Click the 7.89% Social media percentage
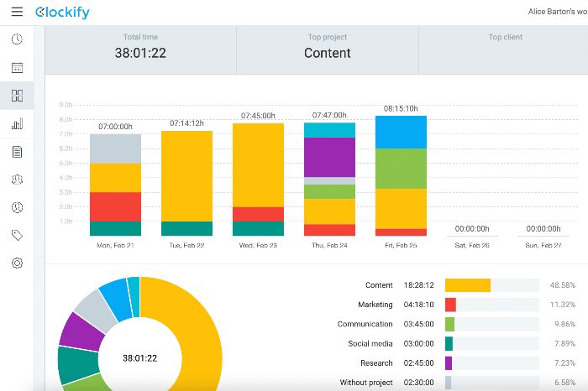Image resolution: width=588 pixels, height=391 pixels. (564, 344)
